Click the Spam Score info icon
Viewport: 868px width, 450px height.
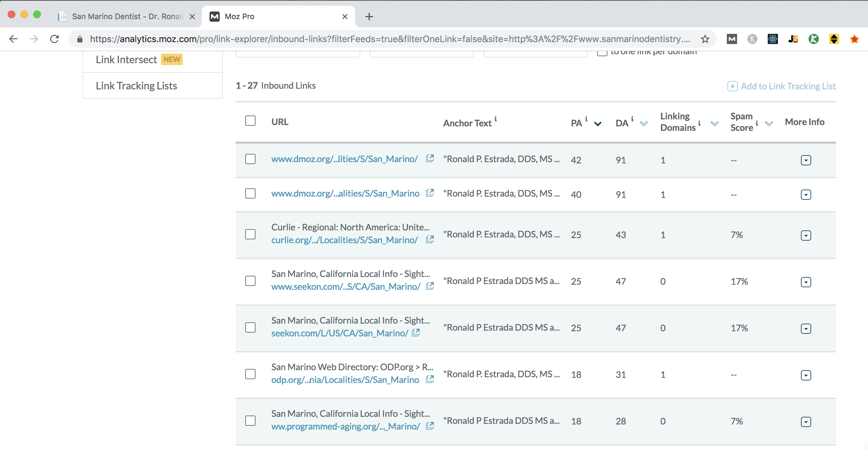tap(757, 123)
